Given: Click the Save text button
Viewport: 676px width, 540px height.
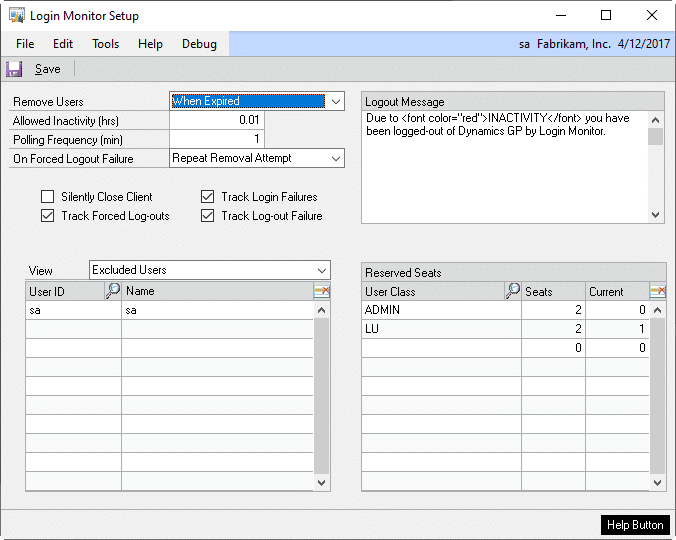Looking at the screenshot, I should 47,69.
